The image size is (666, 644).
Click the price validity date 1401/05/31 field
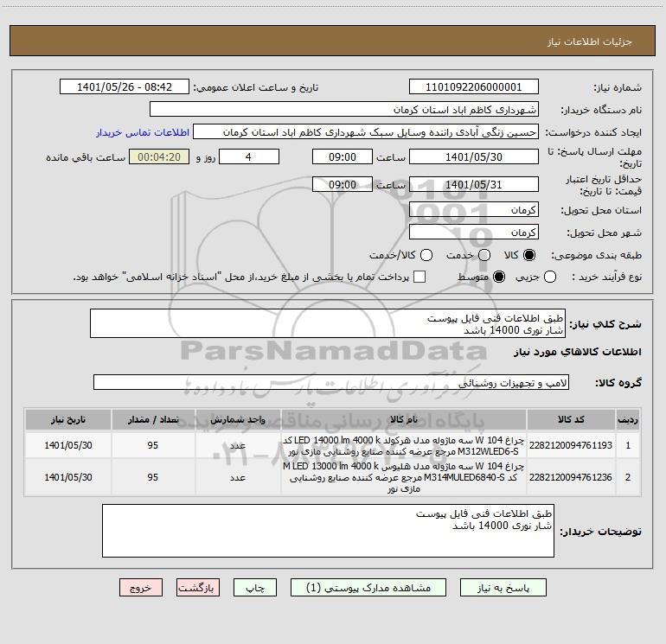(474, 184)
